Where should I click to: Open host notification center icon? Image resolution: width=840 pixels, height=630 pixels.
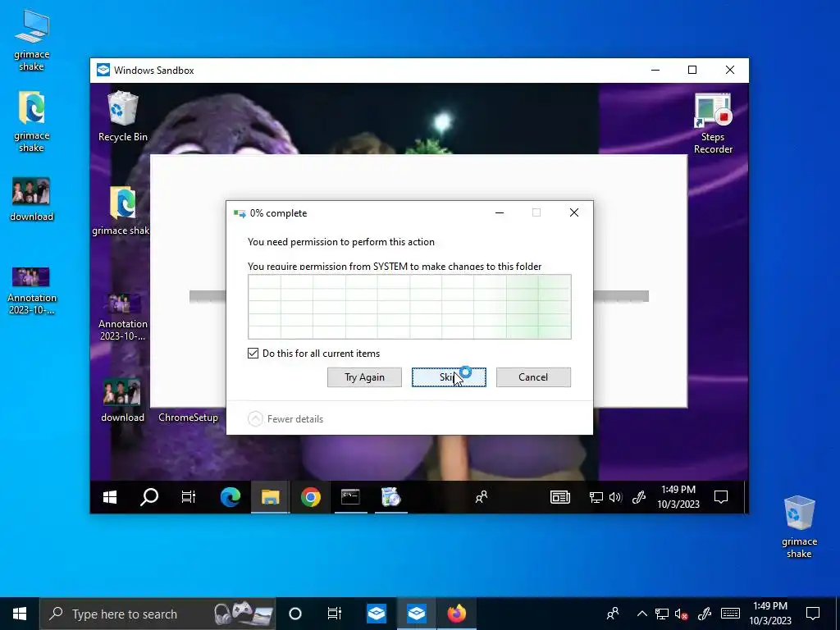[x=813, y=614]
